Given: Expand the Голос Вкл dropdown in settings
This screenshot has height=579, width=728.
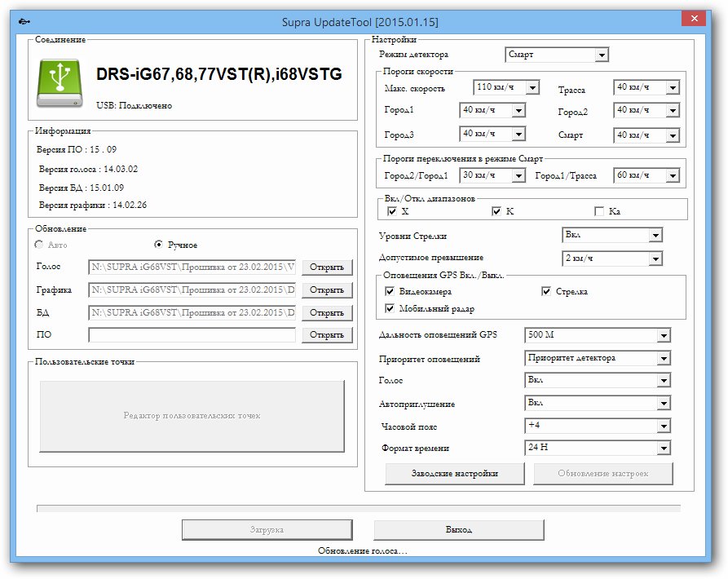Looking at the screenshot, I should (x=598, y=380).
